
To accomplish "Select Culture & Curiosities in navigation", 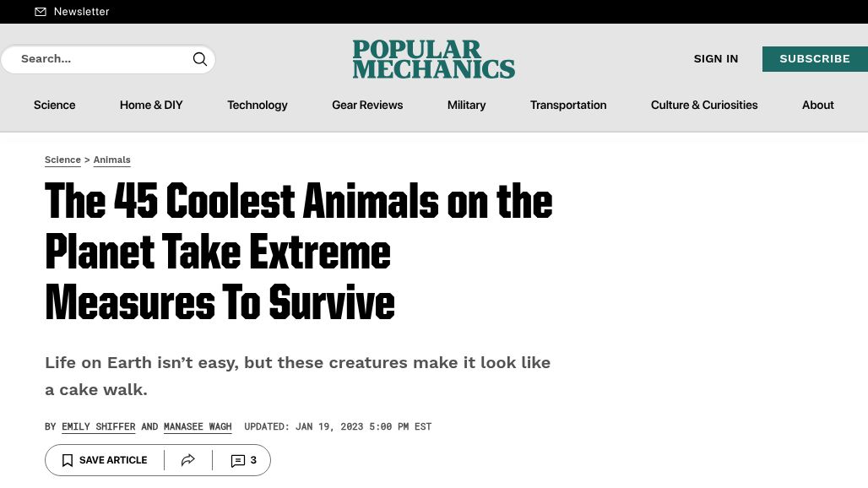I will pos(704,105).
